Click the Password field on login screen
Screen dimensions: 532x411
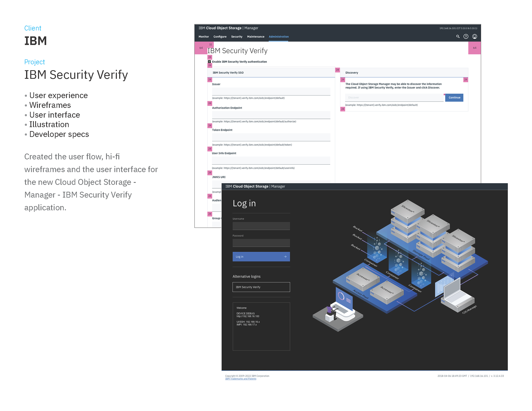pyautogui.click(x=261, y=243)
